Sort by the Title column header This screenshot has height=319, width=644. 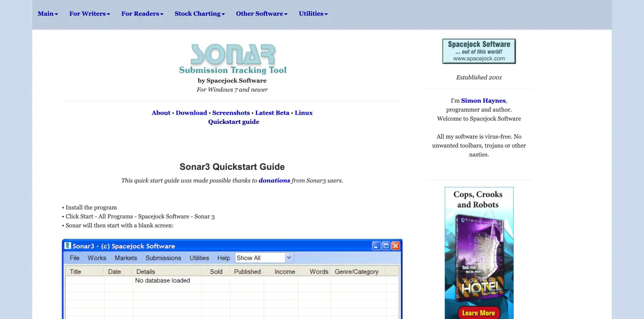pyautogui.click(x=85, y=272)
